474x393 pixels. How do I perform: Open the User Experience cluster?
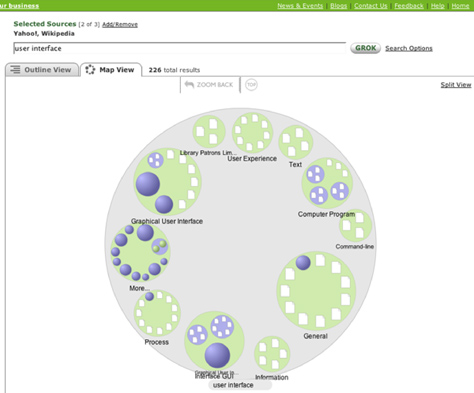252,133
